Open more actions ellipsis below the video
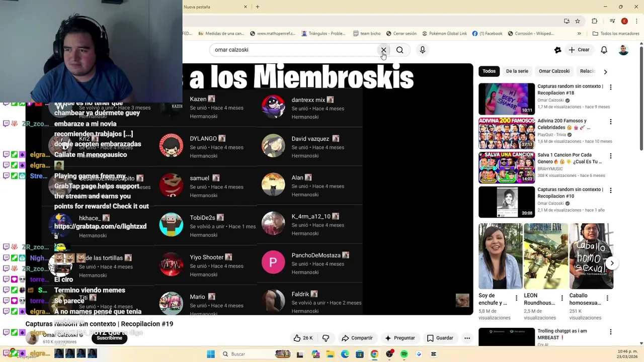The height and width of the screenshot is (362, 644). click(x=467, y=338)
